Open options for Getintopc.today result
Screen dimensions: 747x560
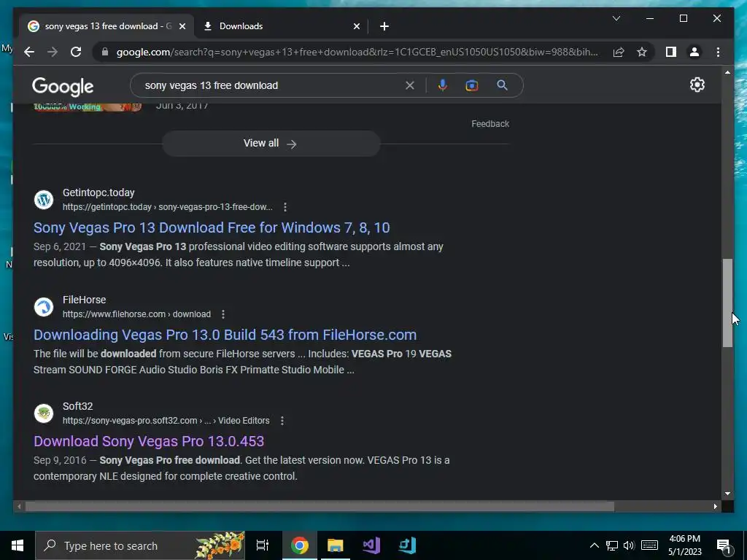[285, 207]
